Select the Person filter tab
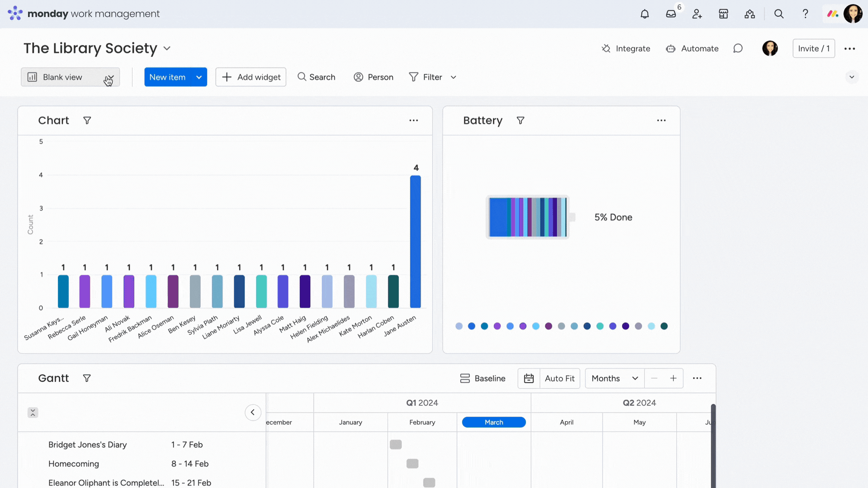Image resolution: width=868 pixels, height=488 pixels. coord(373,76)
